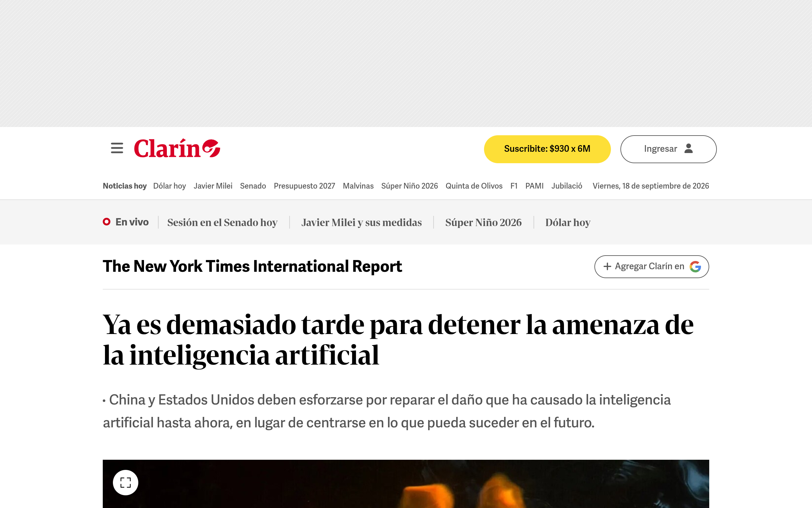The image size is (812, 508).
Task: Open the hamburger menu icon
Action: click(117, 148)
